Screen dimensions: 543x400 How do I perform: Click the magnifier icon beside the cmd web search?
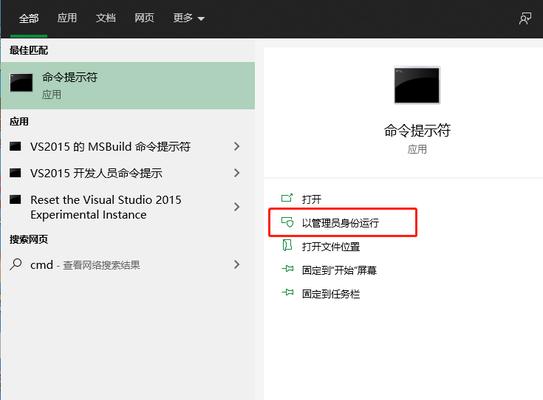16,264
